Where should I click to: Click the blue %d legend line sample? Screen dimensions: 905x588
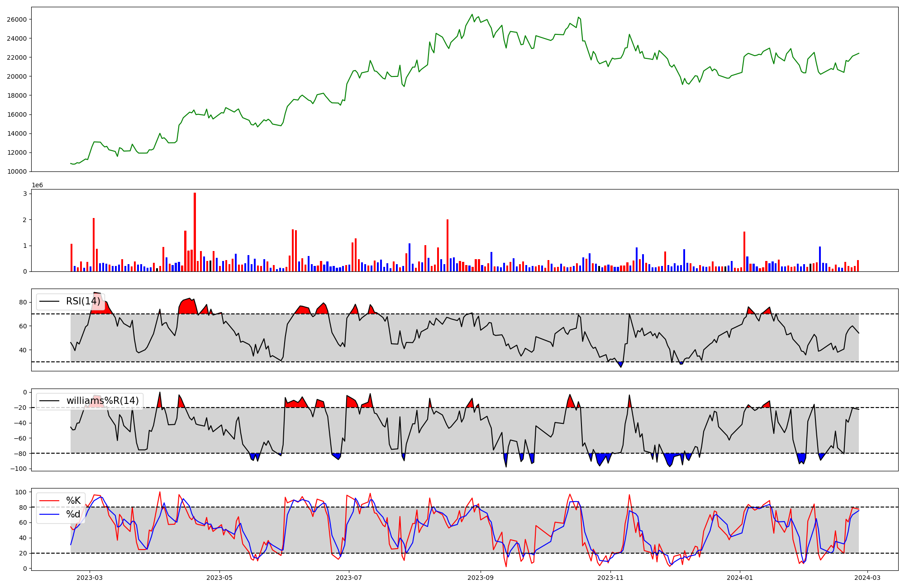49,514
